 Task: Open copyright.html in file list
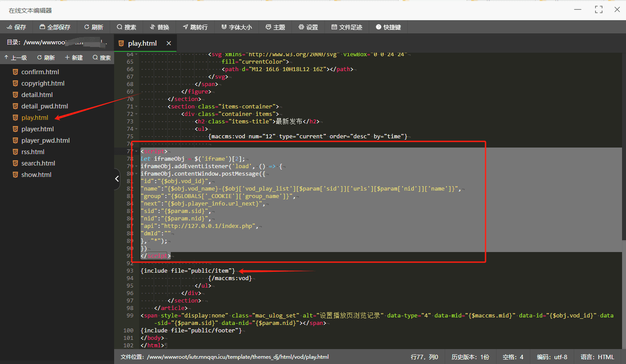point(43,83)
